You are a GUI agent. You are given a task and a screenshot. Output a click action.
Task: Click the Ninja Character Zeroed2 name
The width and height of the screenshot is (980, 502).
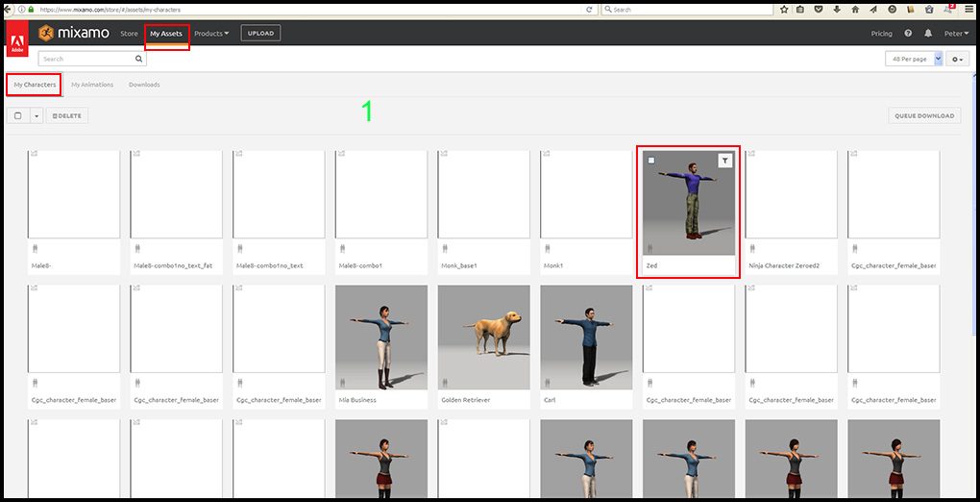(784, 266)
